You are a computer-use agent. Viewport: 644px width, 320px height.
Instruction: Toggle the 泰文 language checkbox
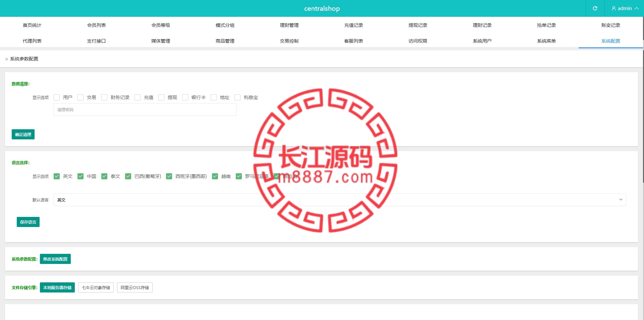(104, 176)
